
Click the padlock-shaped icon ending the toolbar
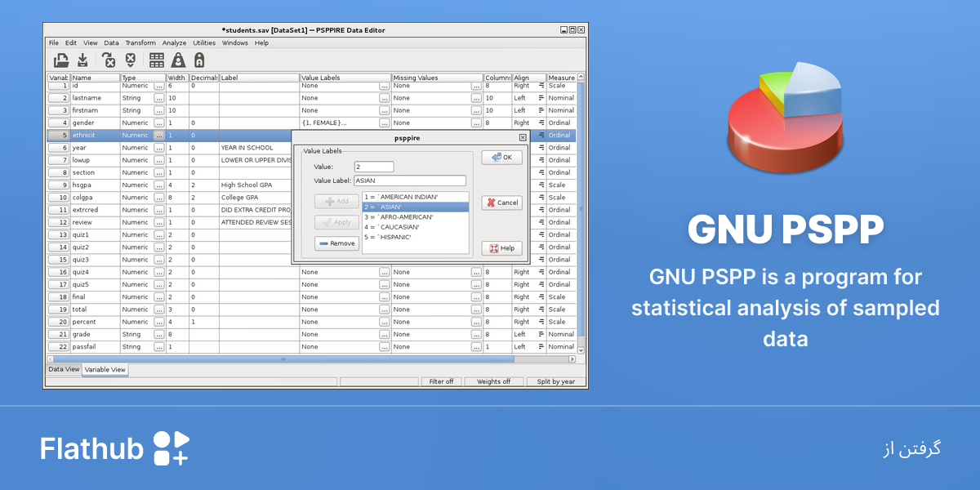[x=198, y=60]
